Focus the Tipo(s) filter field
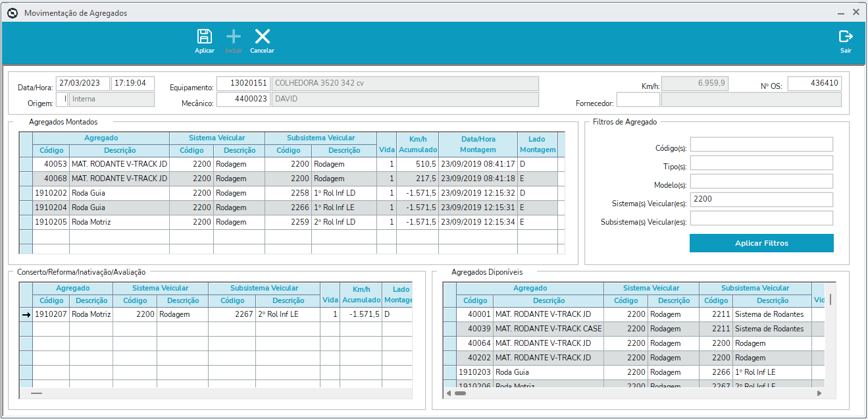Image resolution: width=868 pixels, height=419 pixels. tap(761, 163)
